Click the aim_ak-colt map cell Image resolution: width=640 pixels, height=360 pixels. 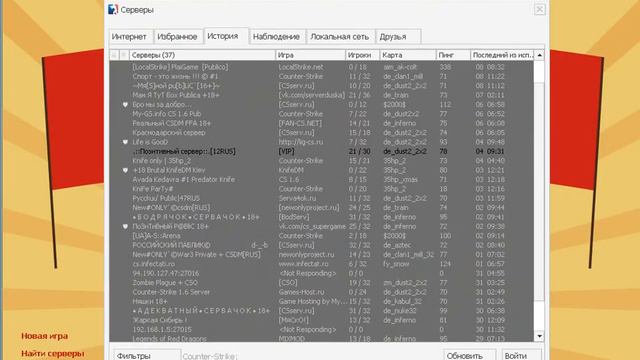click(x=400, y=67)
